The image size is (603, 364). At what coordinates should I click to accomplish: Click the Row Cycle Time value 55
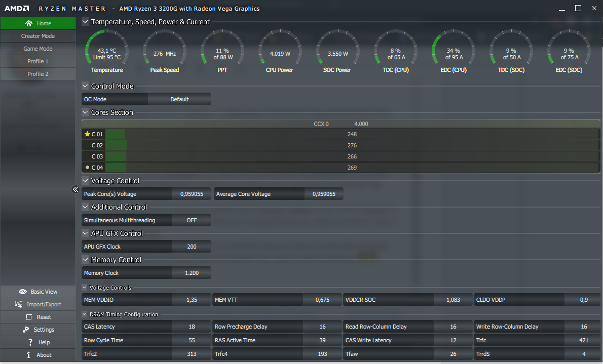pyautogui.click(x=192, y=341)
